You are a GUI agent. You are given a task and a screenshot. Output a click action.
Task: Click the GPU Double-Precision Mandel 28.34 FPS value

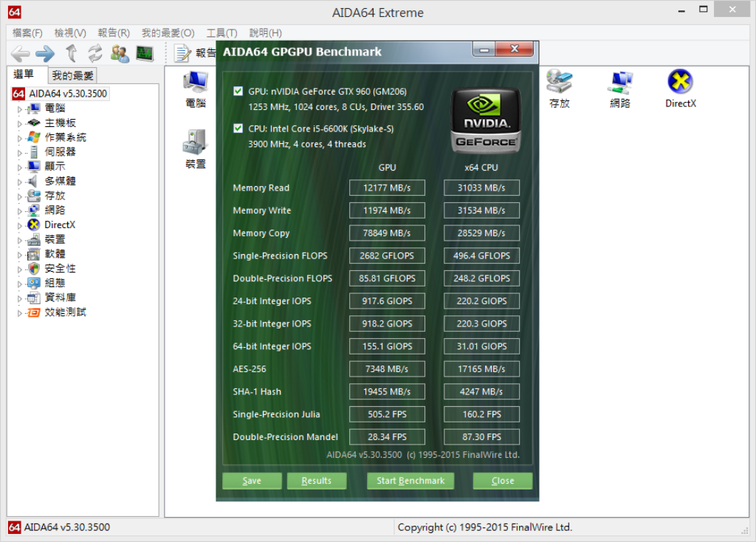(x=387, y=437)
